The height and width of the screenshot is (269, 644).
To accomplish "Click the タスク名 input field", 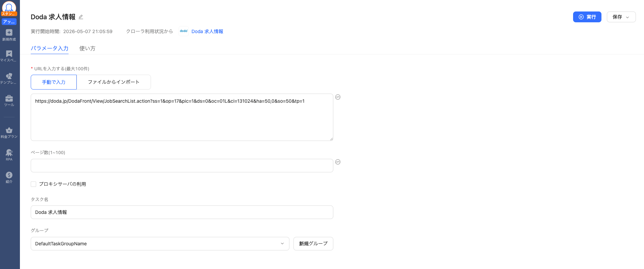I will pyautogui.click(x=182, y=212).
